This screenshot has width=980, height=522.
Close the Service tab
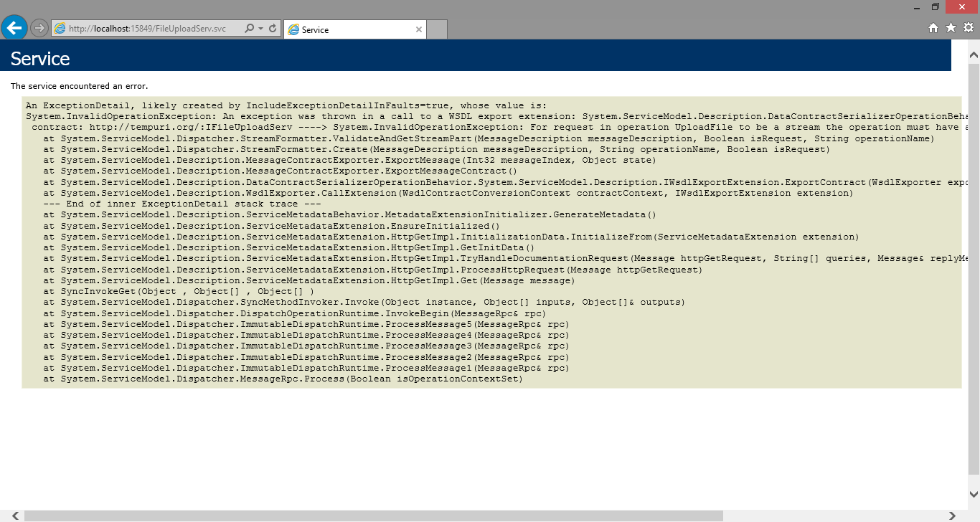click(419, 29)
